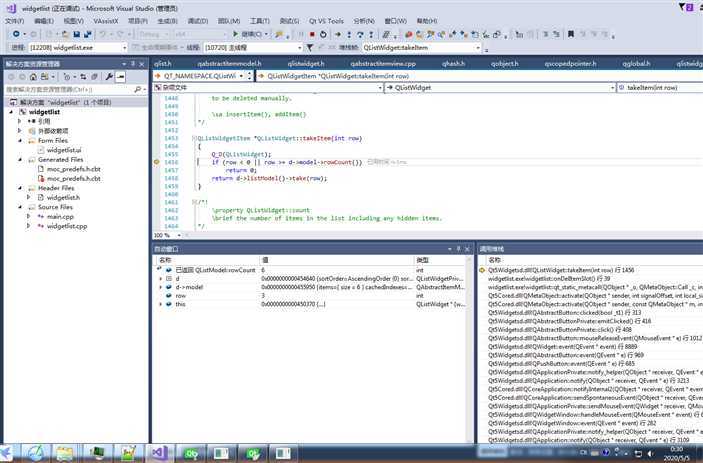Switch to the qhash.h tab

click(453, 64)
